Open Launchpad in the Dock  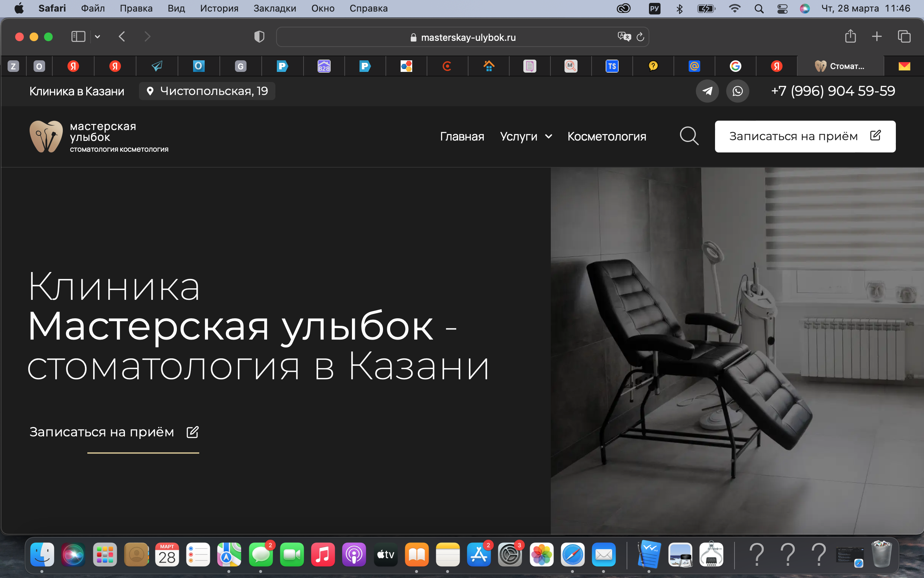105,554
